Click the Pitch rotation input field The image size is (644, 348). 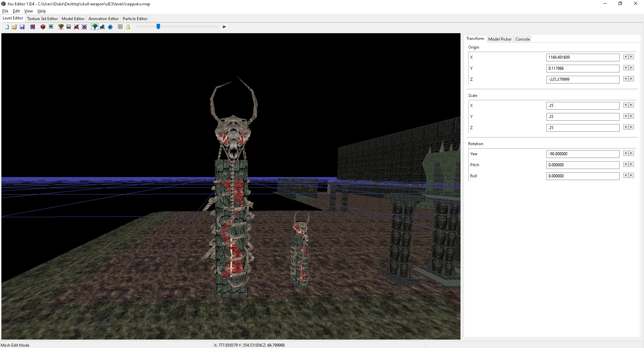[x=583, y=165]
